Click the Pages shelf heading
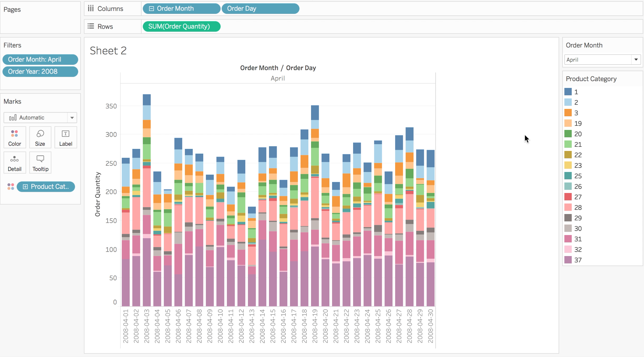644x357 pixels. pyautogui.click(x=12, y=9)
